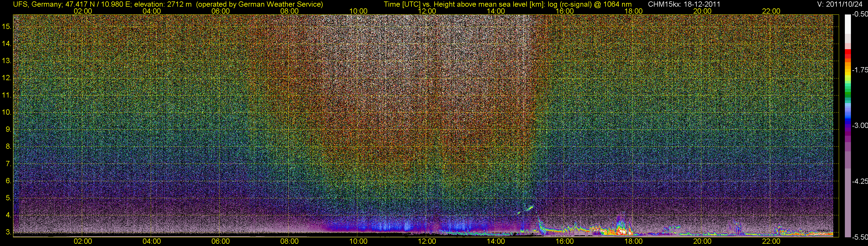Screen dimensions: 868x246
Task: Click the "16:00" label on the bottom time axis
Action: pos(565,241)
